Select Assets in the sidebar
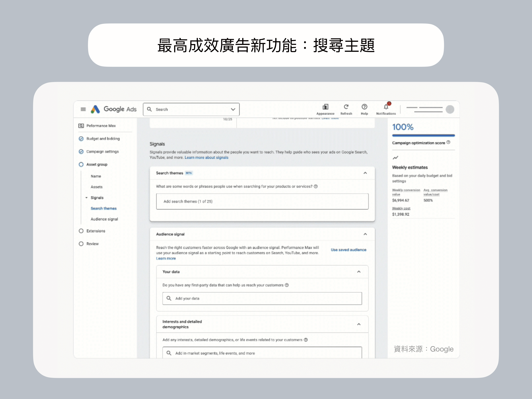This screenshot has height=399, width=532. (x=96, y=187)
